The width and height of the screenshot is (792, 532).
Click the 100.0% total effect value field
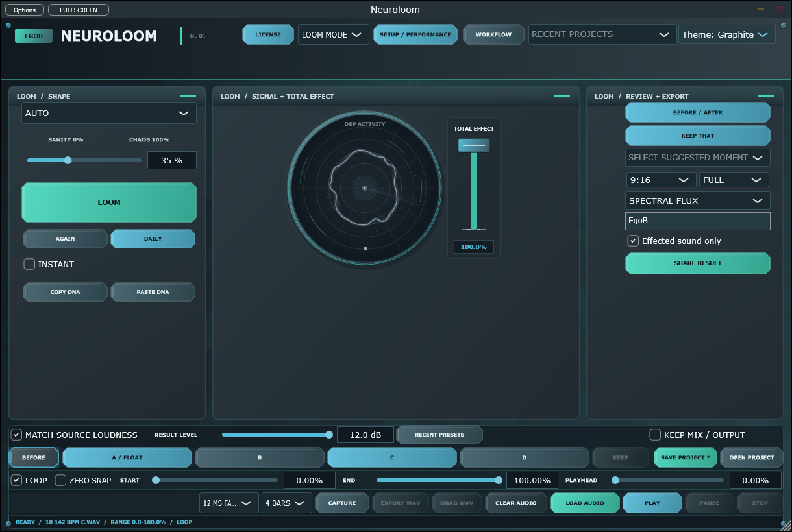tap(474, 247)
